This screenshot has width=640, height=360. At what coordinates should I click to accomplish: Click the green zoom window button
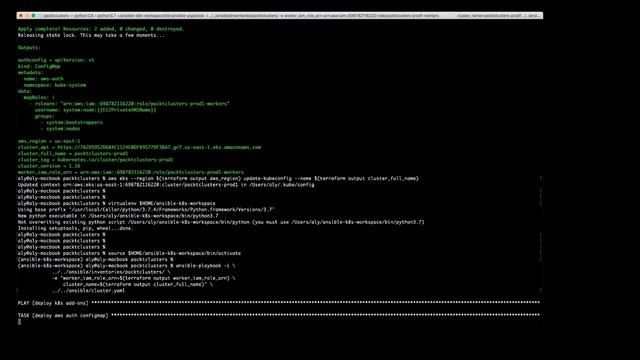[x=33, y=16]
